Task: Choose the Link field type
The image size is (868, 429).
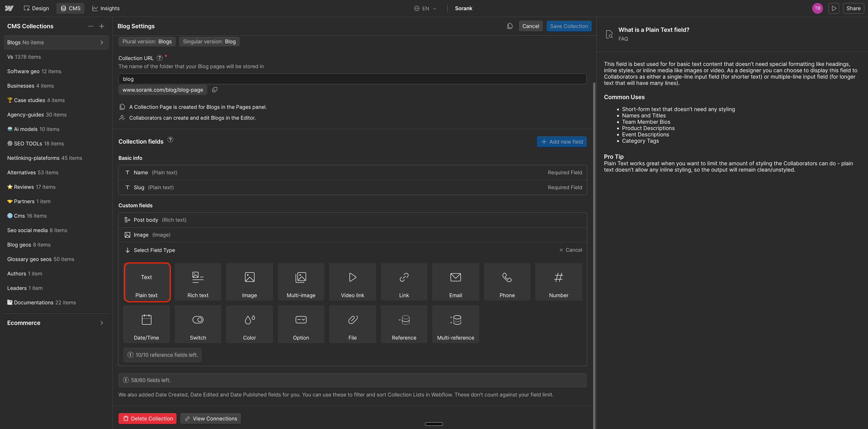Action: point(404,282)
